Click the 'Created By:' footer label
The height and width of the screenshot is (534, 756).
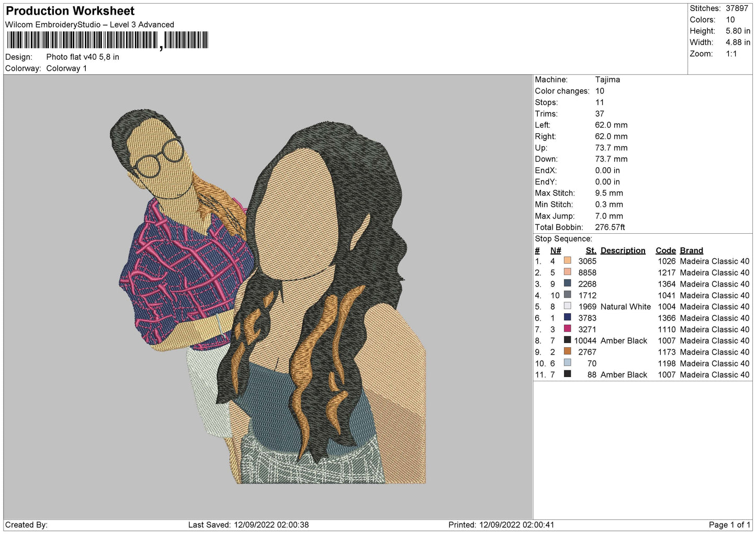[x=26, y=525]
